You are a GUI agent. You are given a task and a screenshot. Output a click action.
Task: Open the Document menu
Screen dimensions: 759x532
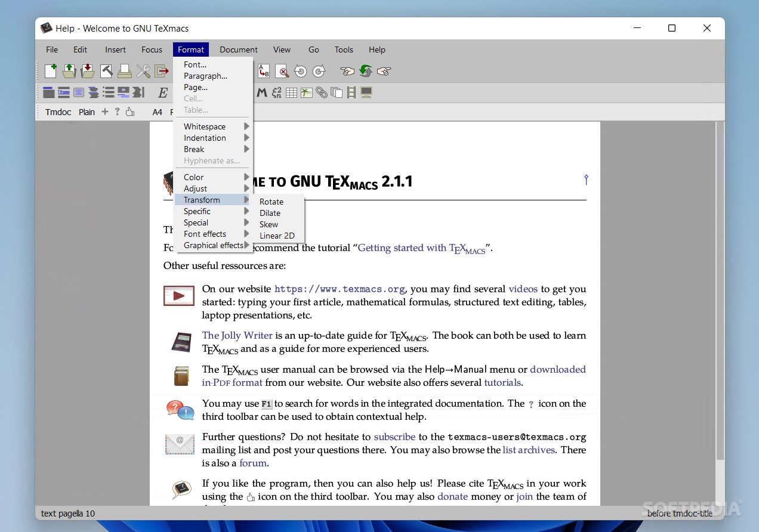pos(238,50)
